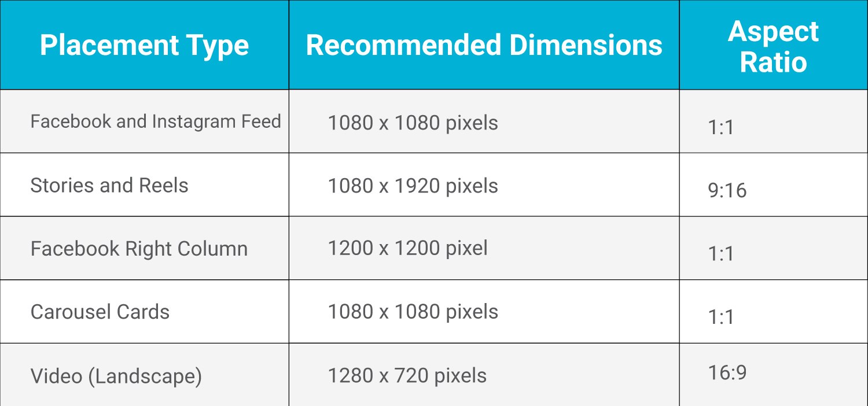This screenshot has height=406, width=868.
Task: Click the word Ratio in the header
Action: tap(773, 61)
